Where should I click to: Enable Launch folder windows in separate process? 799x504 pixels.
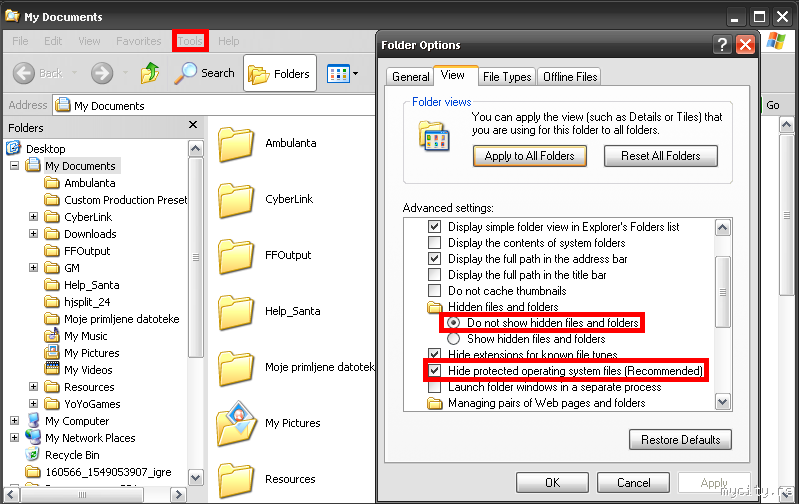[434, 387]
